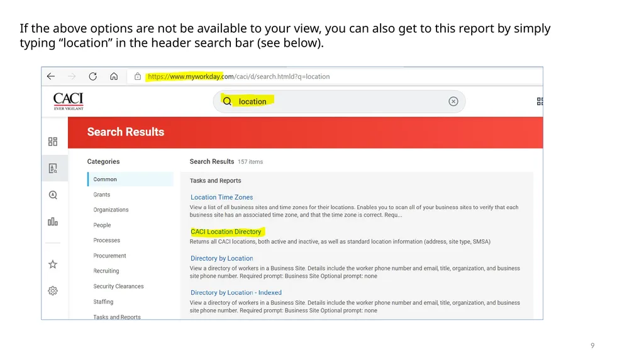Click the "Tasks and Reports" results heading

[215, 181]
